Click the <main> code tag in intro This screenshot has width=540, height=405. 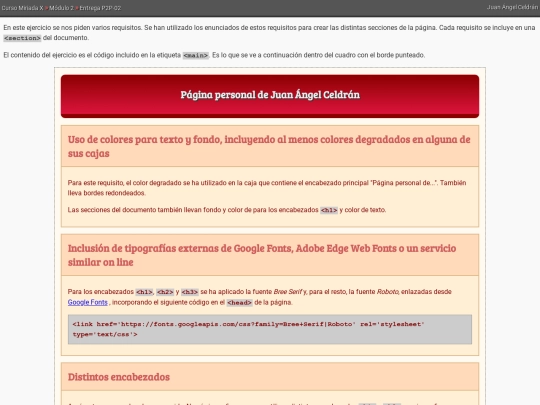(x=196, y=55)
